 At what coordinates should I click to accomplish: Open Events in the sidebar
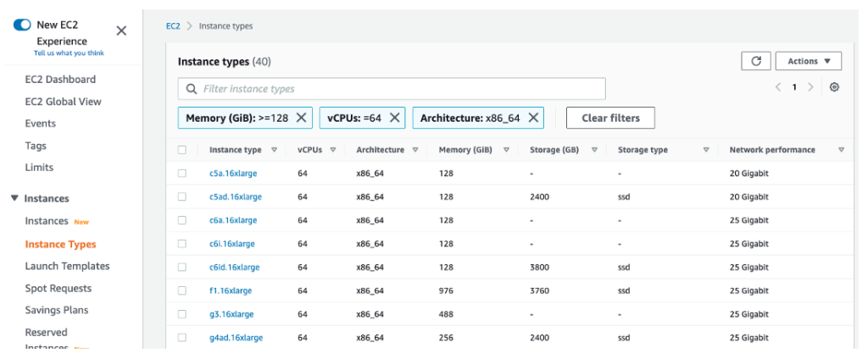click(41, 124)
